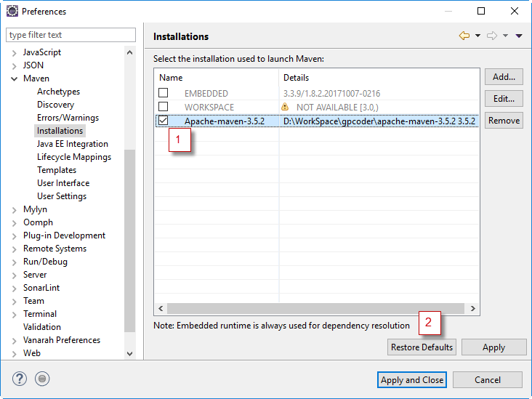Viewport: 532px width, 399px height.
Task: Collapse the Maven tree node
Action: click(x=14, y=78)
